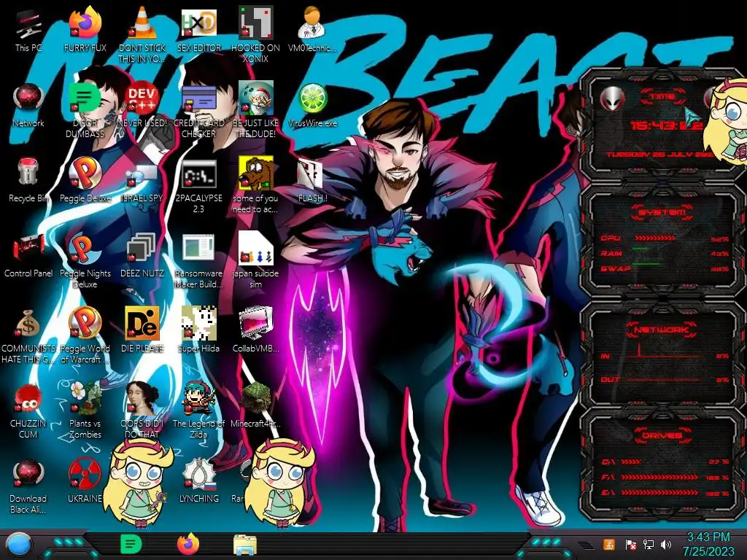747x560 pixels.
Task: Open the FURRY FUX Firefox shortcut
Action: click(x=85, y=29)
